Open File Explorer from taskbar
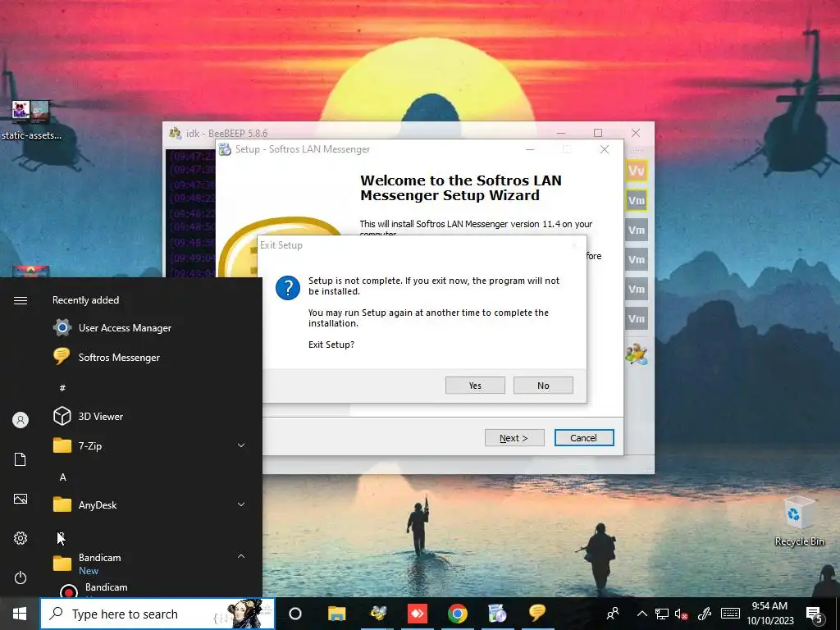The image size is (840, 630). click(x=337, y=614)
